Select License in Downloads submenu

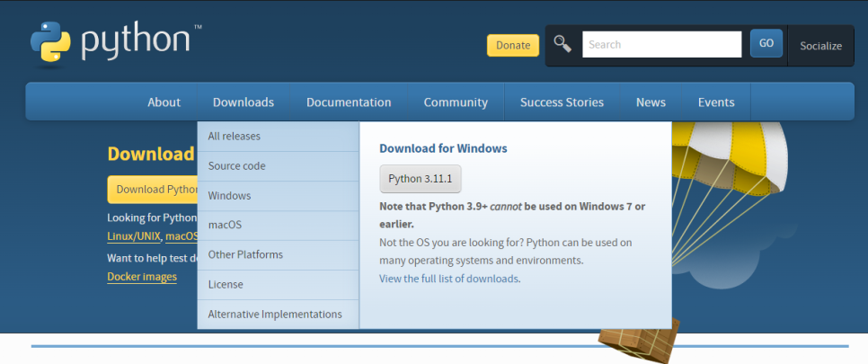click(278, 285)
